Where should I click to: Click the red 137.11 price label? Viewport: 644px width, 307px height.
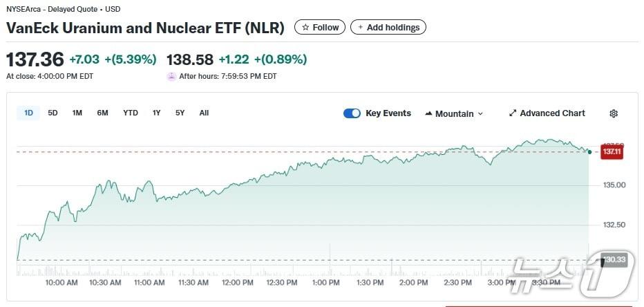coord(612,151)
